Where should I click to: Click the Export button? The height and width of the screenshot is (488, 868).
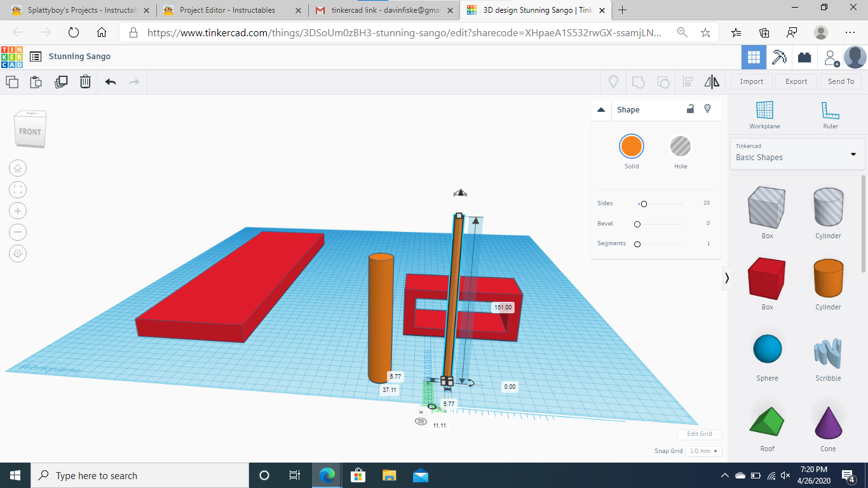tap(796, 81)
